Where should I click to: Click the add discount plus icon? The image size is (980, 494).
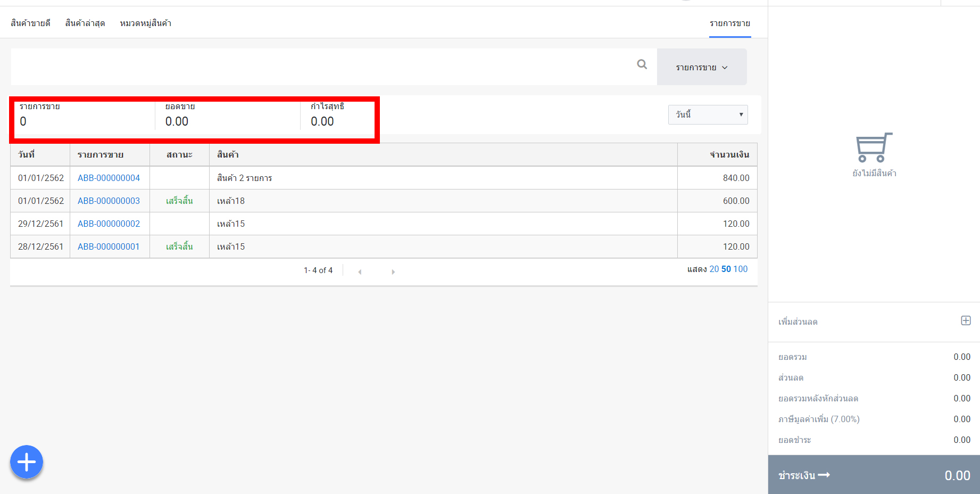point(966,320)
